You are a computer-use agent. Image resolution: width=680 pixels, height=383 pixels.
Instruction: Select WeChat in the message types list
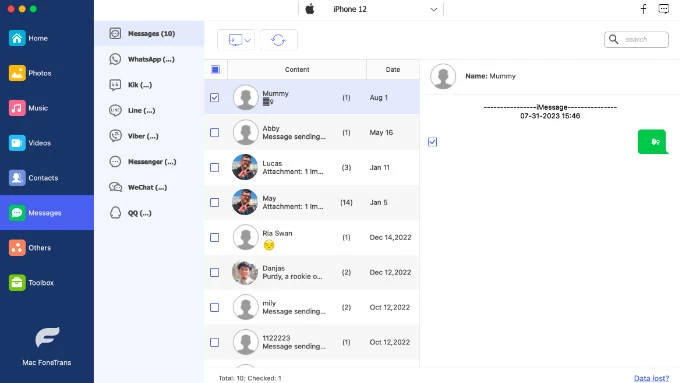click(x=149, y=187)
